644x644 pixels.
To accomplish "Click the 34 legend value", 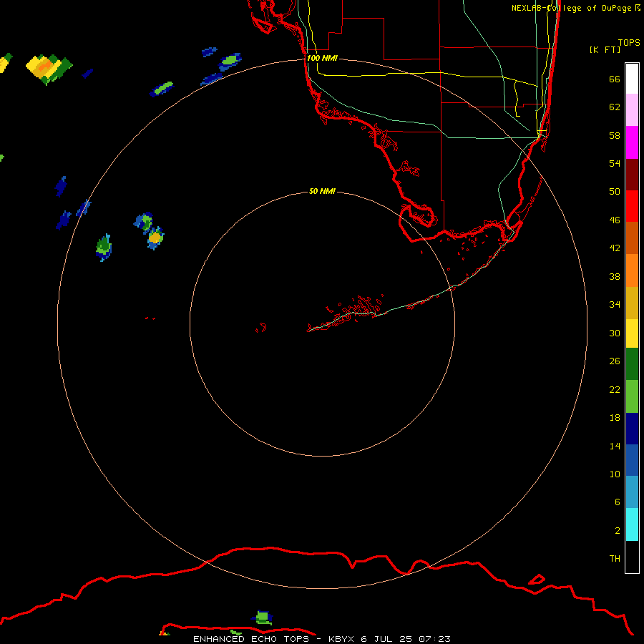I will [x=615, y=304].
